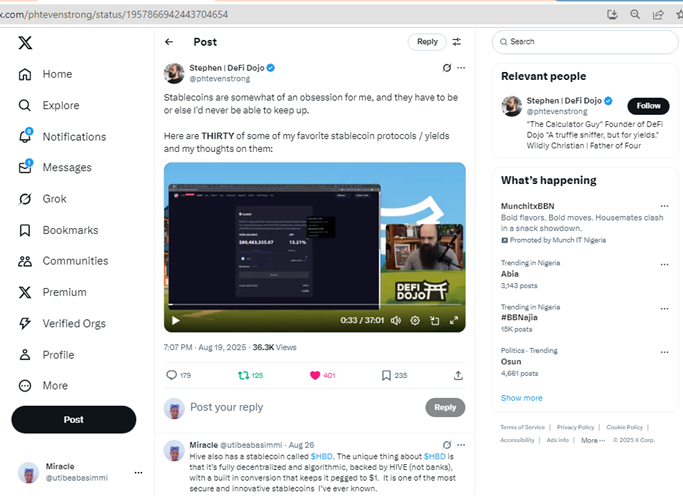Image resolution: width=683 pixels, height=496 pixels.
Task: Expand footer More menu
Action: coord(593,440)
